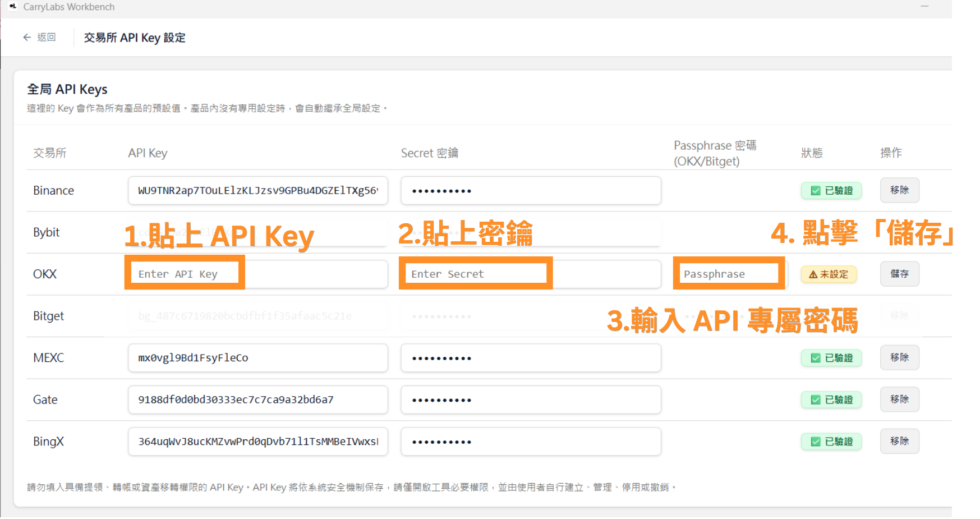Click the BingX exchange name
This screenshot has height=519, width=980.
pyautogui.click(x=48, y=442)
